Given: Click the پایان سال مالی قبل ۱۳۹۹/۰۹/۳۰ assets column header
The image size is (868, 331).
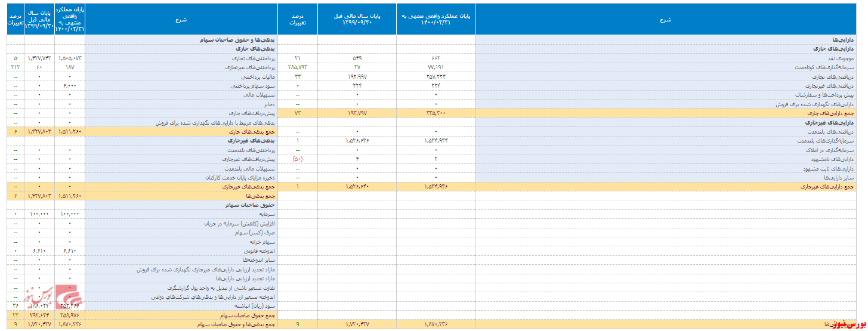Looking at the screenshot, I should click(x=357, y=20).
